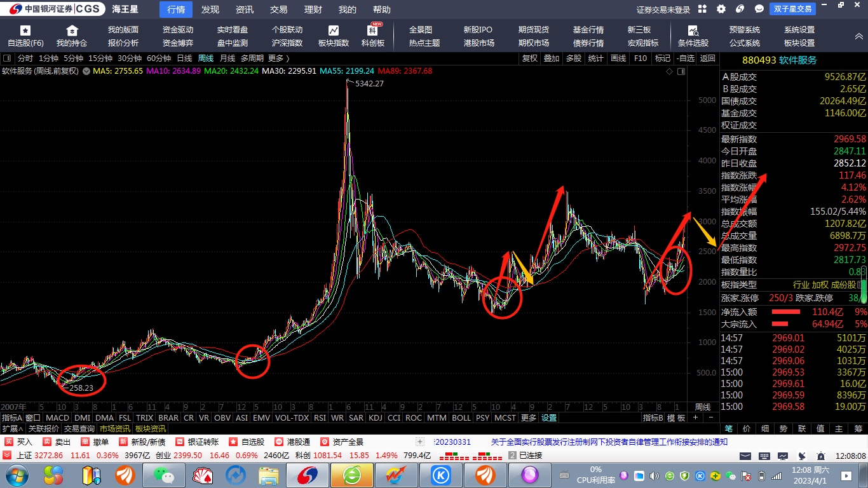Toggle 画线 drawing tools
Image resolution: width=868 pixels, height=488 pixels.
click(x=618, y=58)
